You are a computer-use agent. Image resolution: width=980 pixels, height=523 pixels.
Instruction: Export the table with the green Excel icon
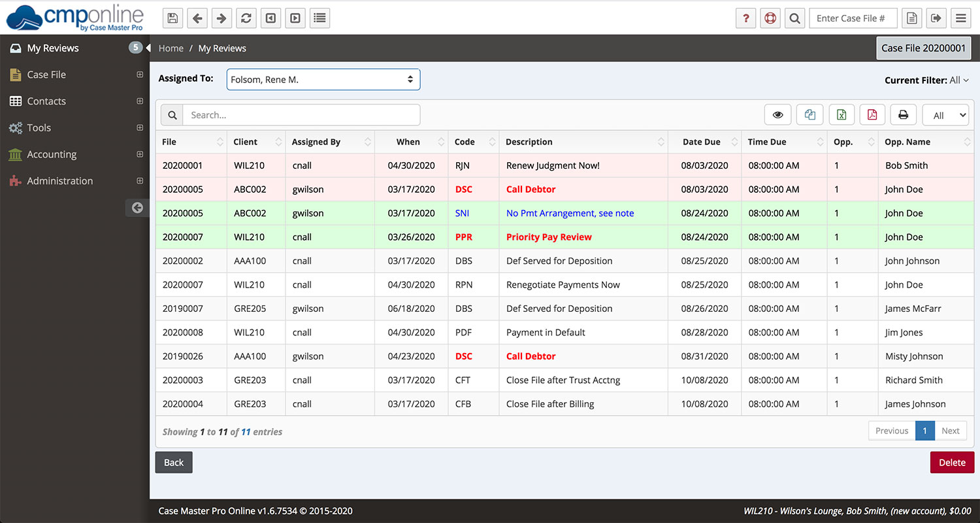(x=841, y=115)
